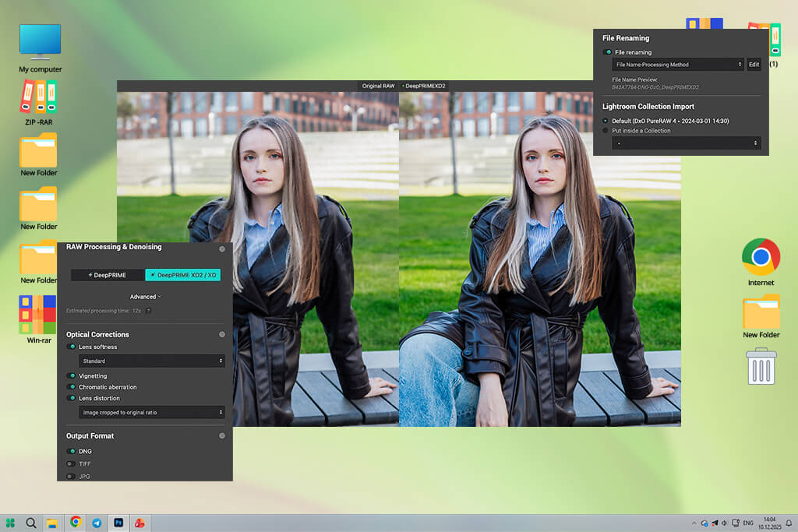Click the info circle beside Optical Corrections
Viewport: 798px width, 532px height.
(x=222, y=334)
